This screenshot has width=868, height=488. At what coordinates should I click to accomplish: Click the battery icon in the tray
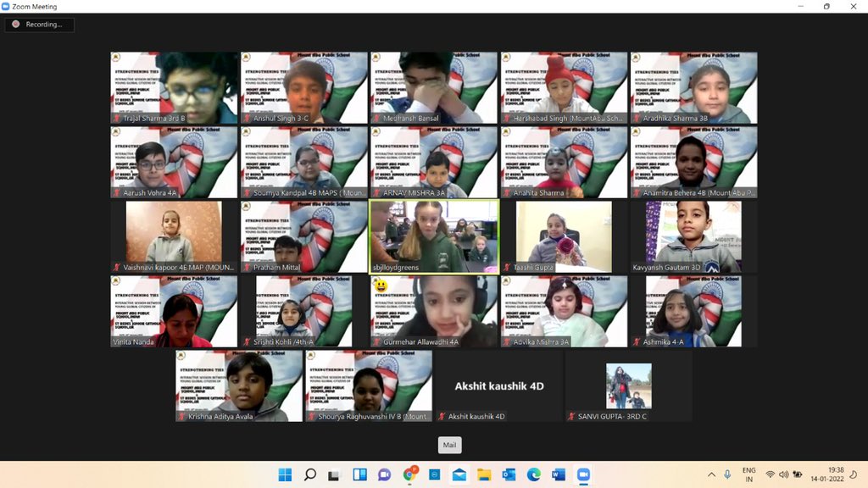pos(798,474)
